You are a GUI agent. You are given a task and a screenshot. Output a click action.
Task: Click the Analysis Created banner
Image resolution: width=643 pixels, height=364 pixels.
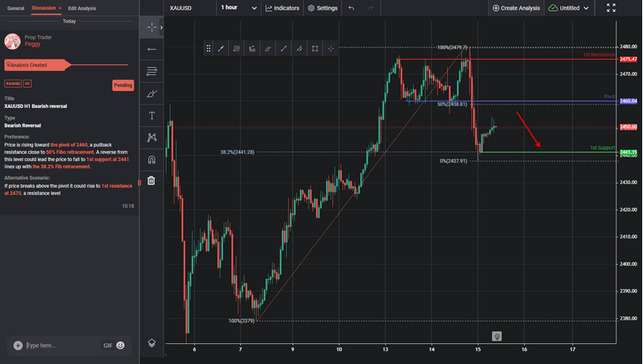click(37, 64)
